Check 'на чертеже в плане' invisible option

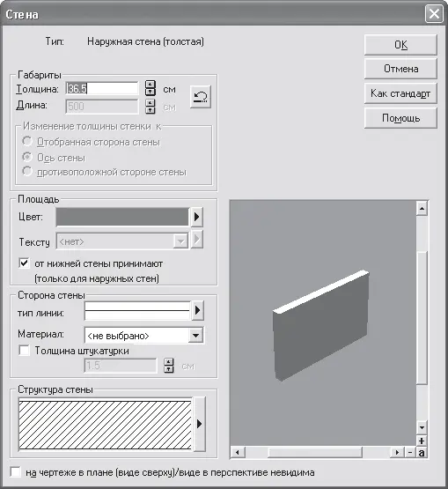pos(15,472)
